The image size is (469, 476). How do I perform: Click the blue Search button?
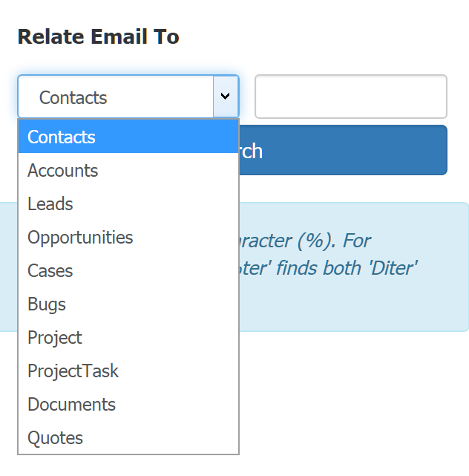coord(343,150)
